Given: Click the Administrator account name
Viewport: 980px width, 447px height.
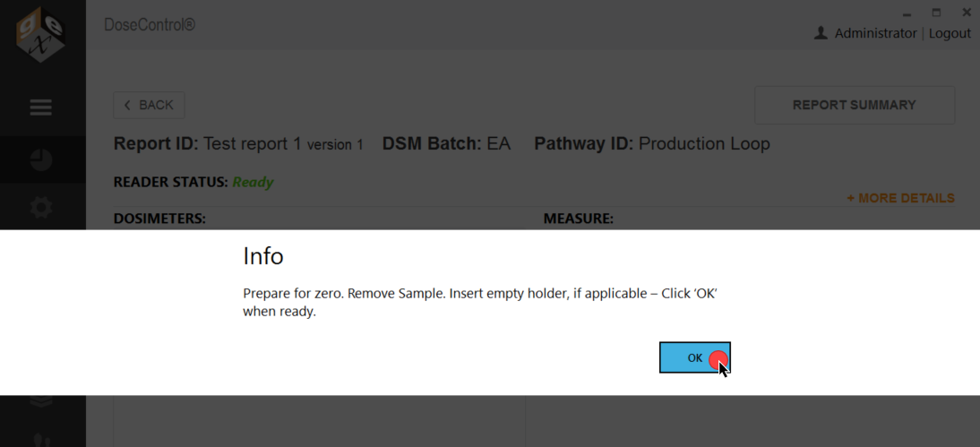Looking at the screenshot, I should 875,33.
